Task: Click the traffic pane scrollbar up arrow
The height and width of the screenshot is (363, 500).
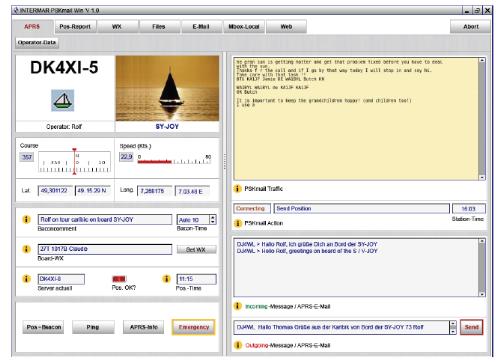Action: (482, 60)
